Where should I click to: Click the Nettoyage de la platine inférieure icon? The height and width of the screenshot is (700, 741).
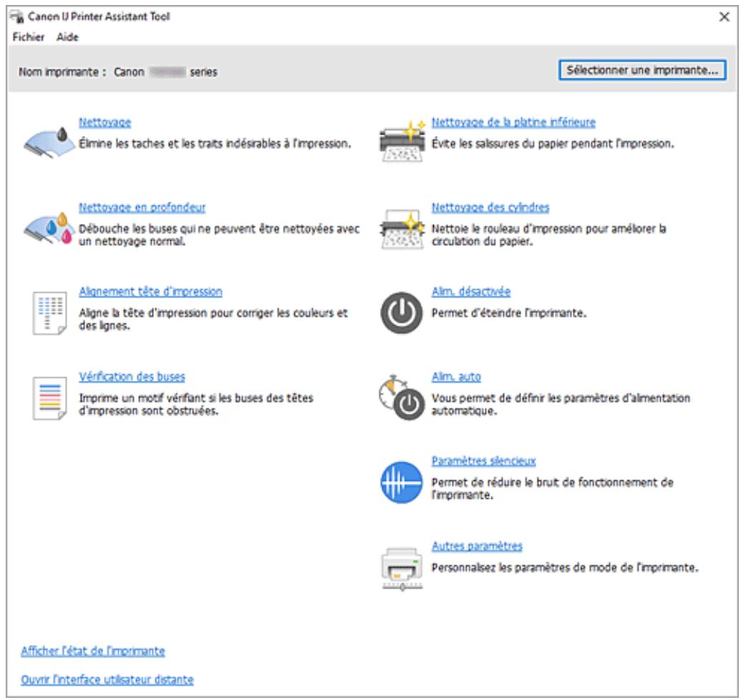click(x=402, y=141)
